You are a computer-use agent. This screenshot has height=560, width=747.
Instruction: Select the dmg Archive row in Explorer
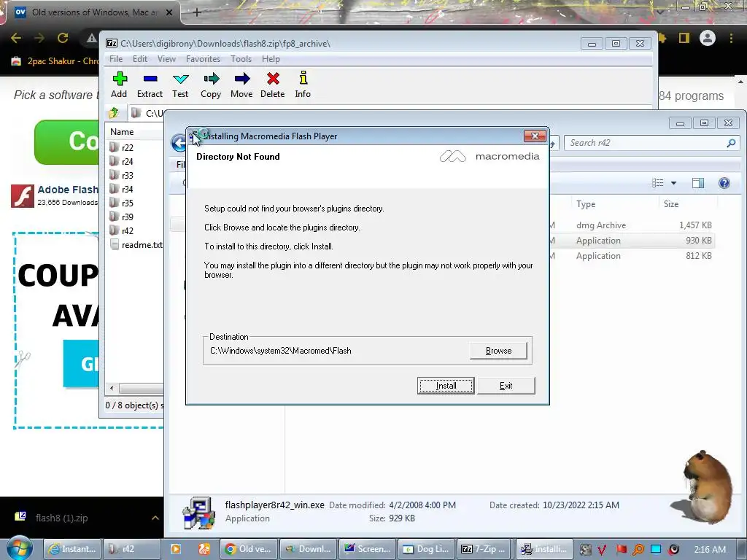(x=632, y=225)
